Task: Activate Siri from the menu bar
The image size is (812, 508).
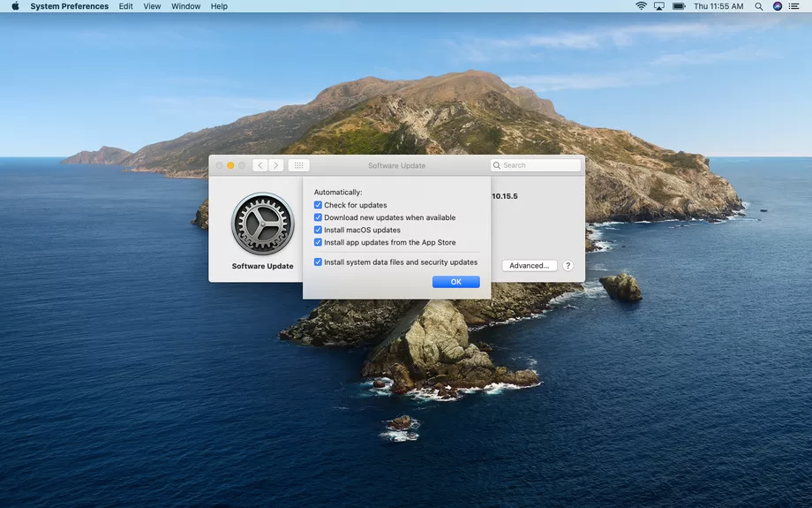Action: click(778, 6)
